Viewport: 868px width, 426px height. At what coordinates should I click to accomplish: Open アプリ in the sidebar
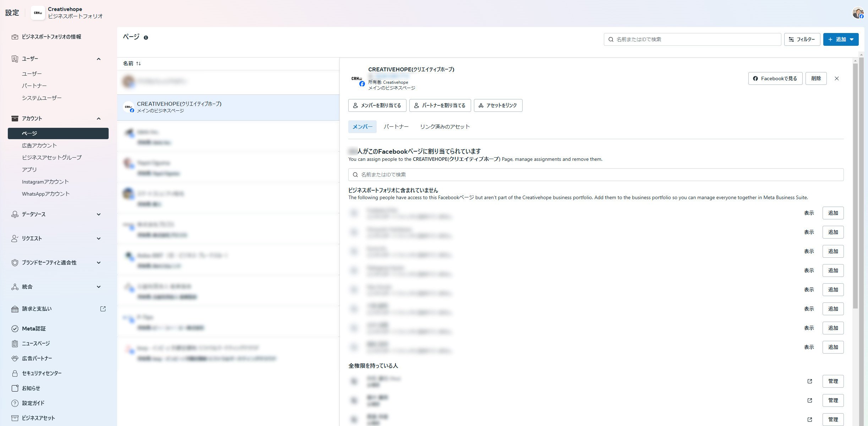click(x=29, y=170)
